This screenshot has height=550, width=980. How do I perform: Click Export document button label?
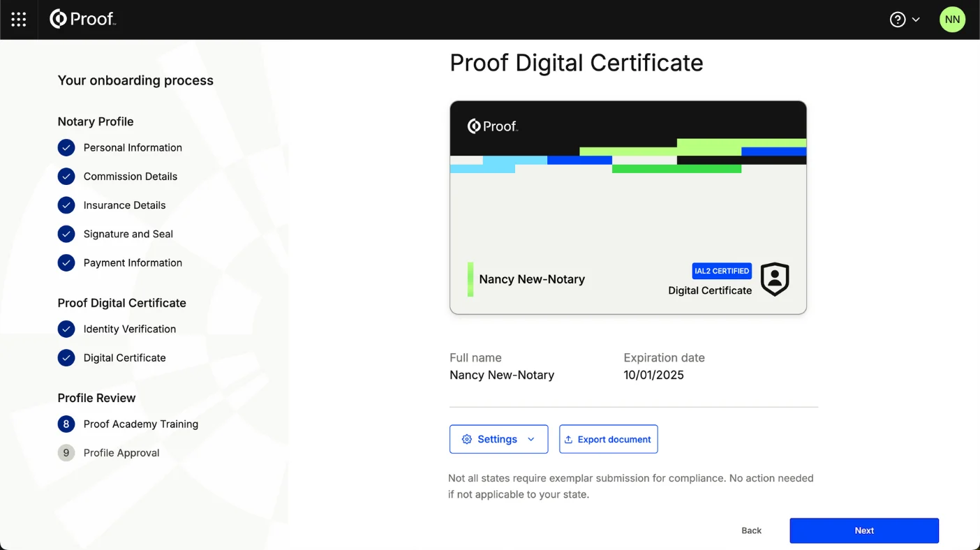coord(614,440)
